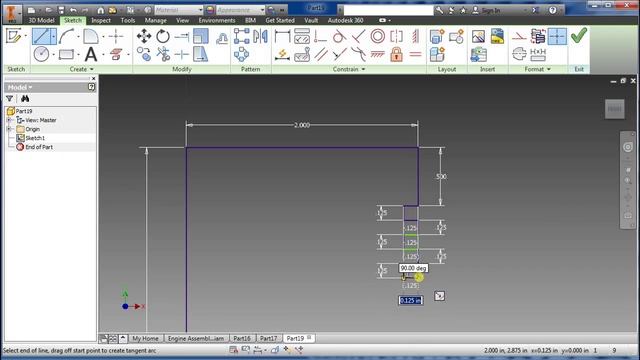Expand the View: Master tree node

coord(9,120)
